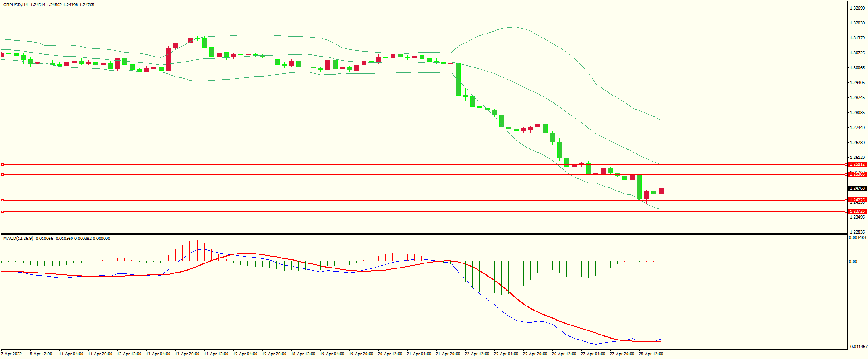The width and height of the screenshot is (868, 359).
Task: Click the MACD(12,26,9) indicator label
Action: click(x=18, y=239)
